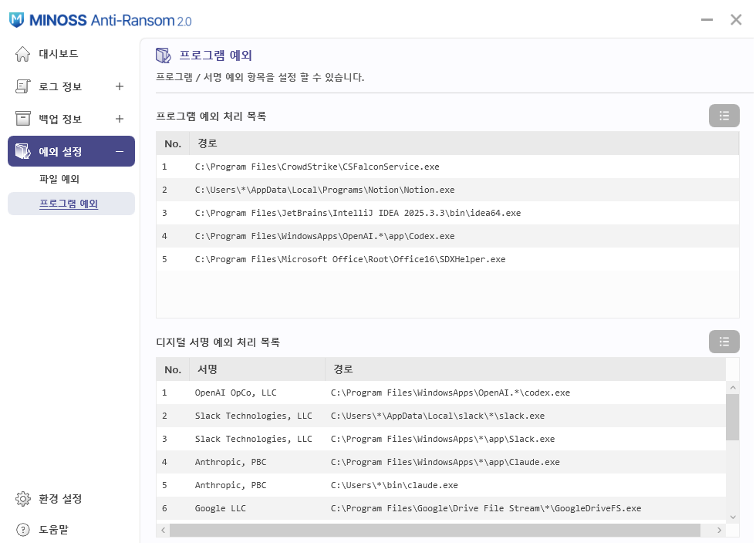
Task: Open the list menu for 디지털 서명 예외 처리 목록
Action: pos(725,342)
